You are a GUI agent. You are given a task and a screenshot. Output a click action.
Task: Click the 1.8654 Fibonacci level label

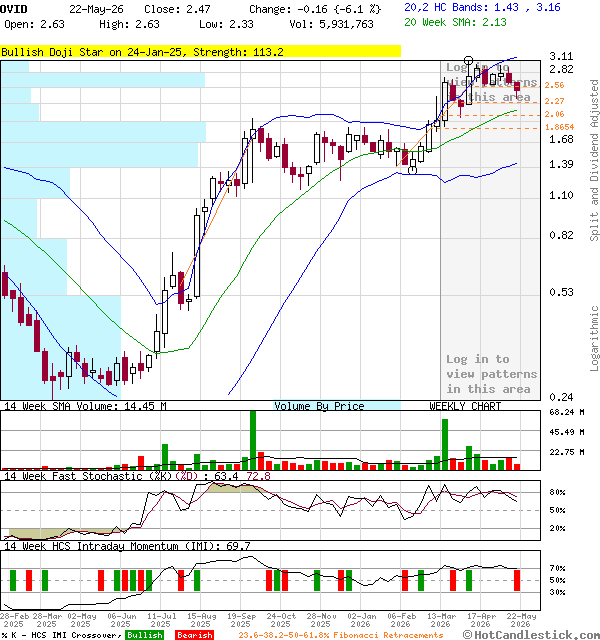[559, 127]
